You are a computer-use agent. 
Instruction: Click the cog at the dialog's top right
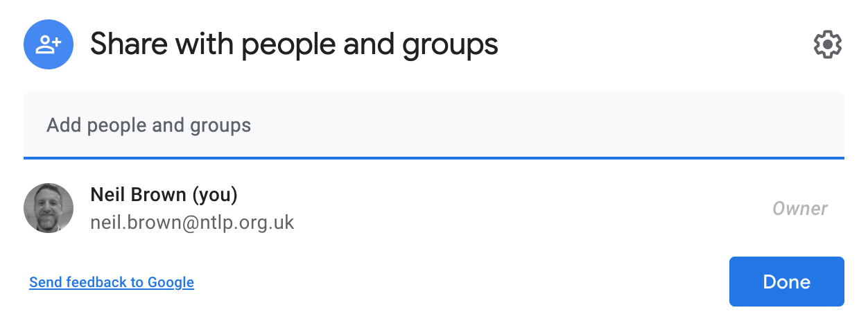827,45
